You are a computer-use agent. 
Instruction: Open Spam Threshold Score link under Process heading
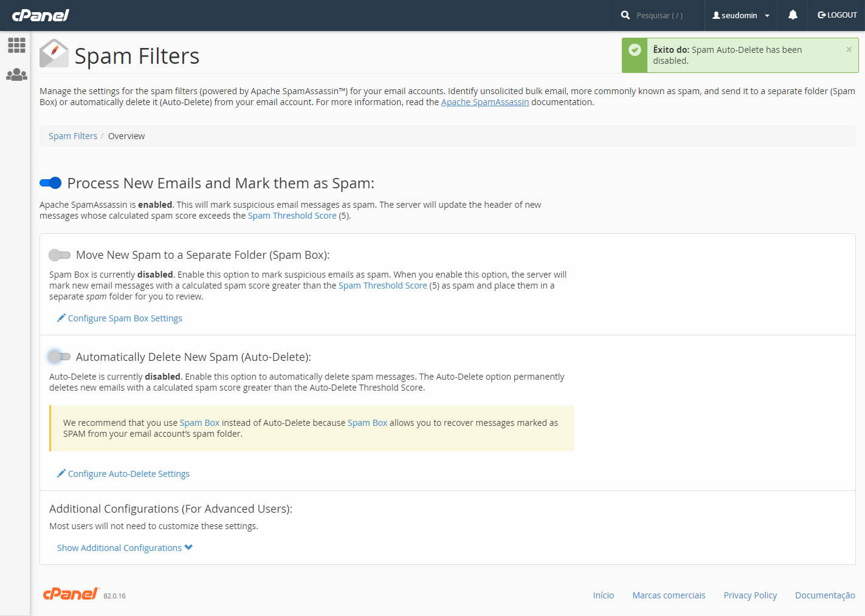click(x=292, y=216)
